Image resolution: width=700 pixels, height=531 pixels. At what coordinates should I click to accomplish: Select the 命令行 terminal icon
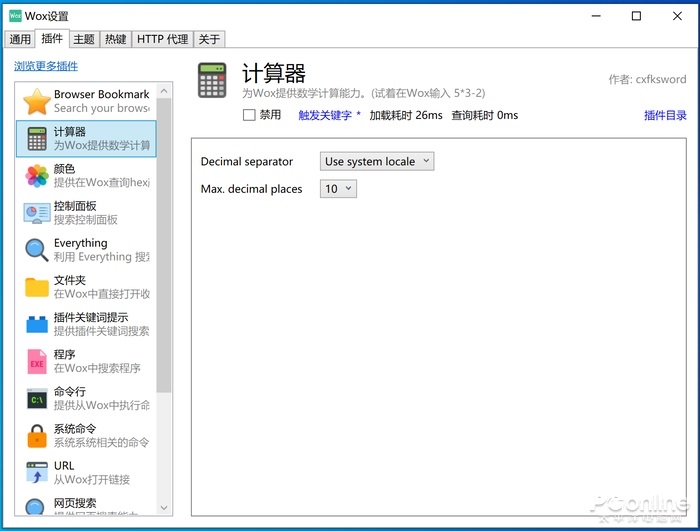pyautogui.click(x=37, y=398)
